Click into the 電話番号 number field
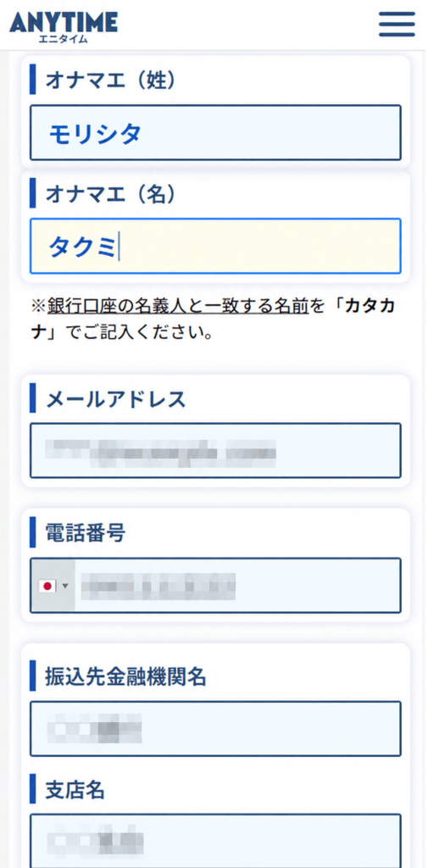 [237, 586]
